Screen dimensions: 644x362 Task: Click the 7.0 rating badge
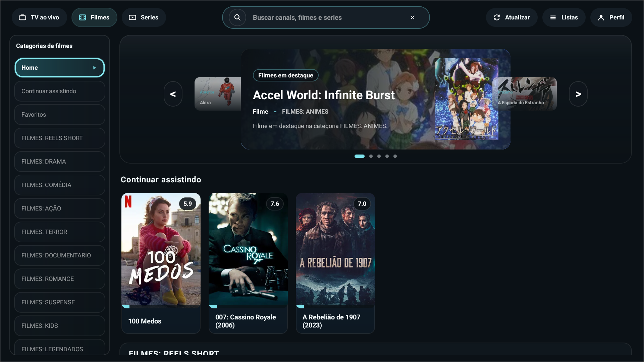click(362, 204)
